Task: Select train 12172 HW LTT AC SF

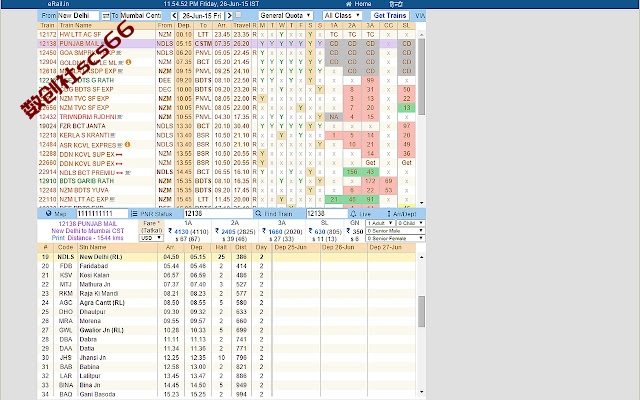Action: point(227,35)
